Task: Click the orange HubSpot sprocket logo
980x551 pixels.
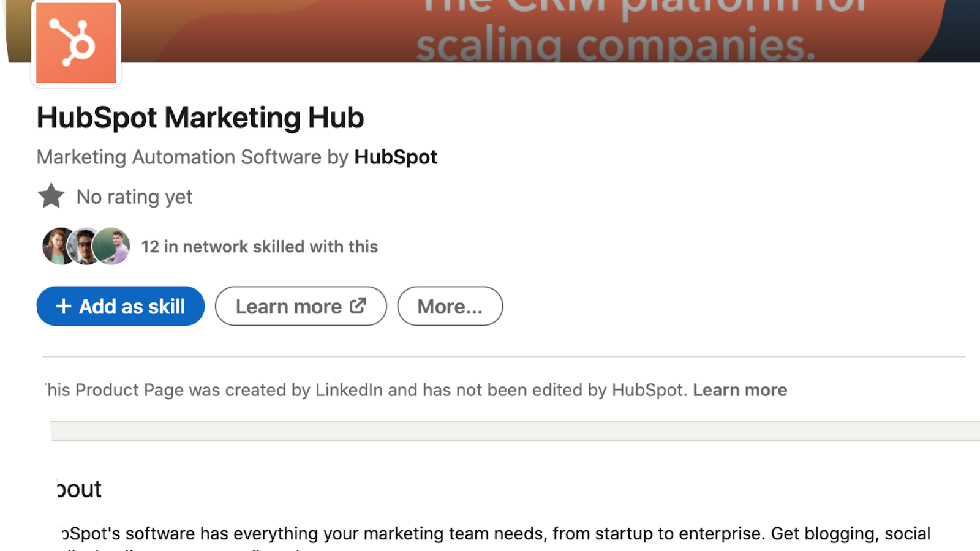Action: 76,43
